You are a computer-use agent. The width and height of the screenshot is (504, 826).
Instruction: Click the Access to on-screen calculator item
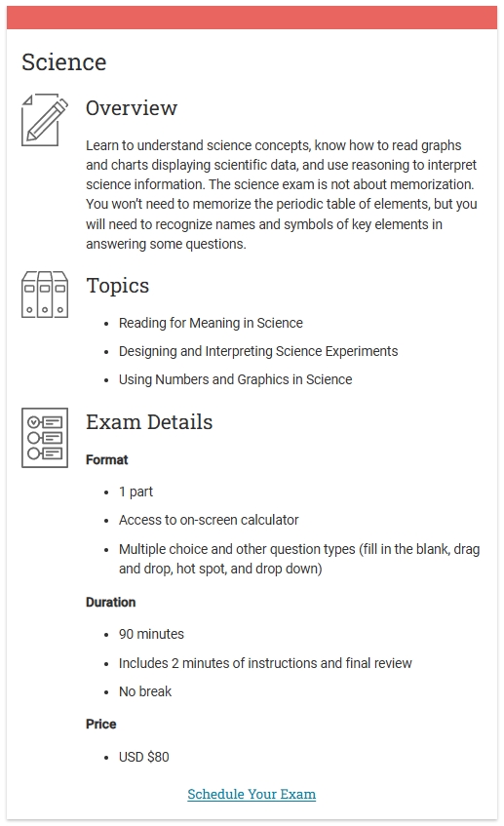209,521
